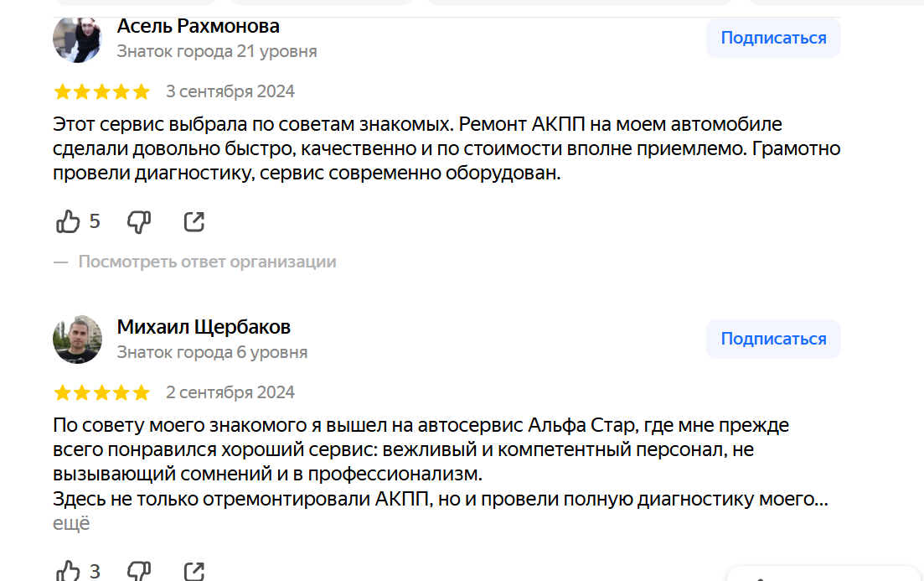Open Асель Рахмонова's avatar picture
This screenshot has height=581, width=924.
click(x=77, y=39)
